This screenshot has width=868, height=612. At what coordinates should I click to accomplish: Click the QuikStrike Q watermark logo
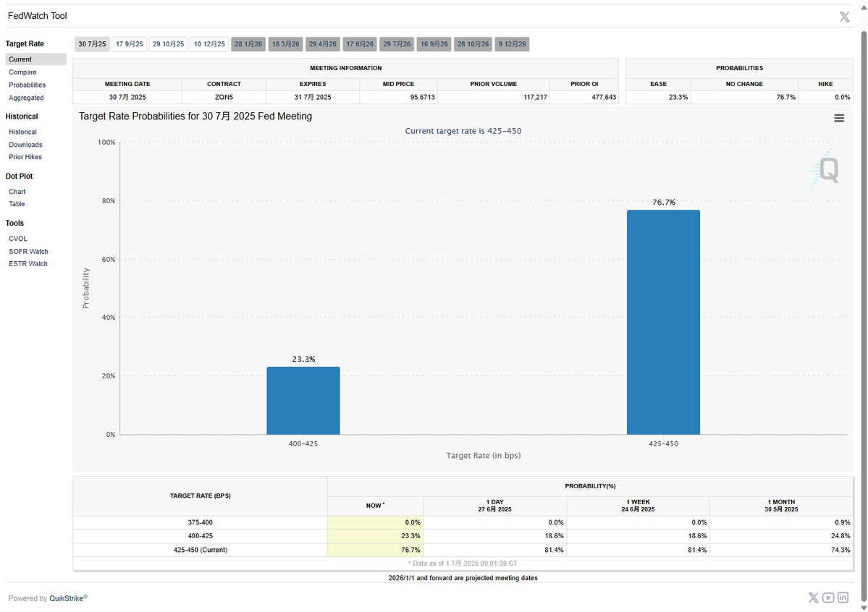coord(825,169)
